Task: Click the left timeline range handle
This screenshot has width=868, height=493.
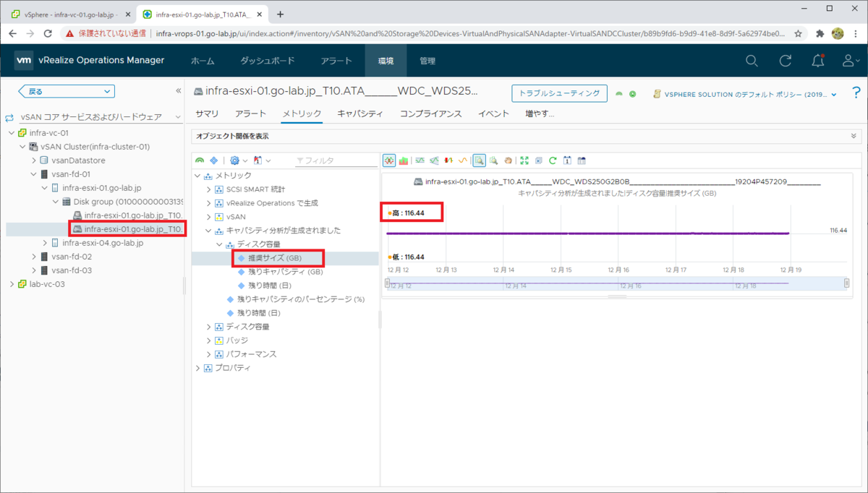Action: click(x=387, y=283)
